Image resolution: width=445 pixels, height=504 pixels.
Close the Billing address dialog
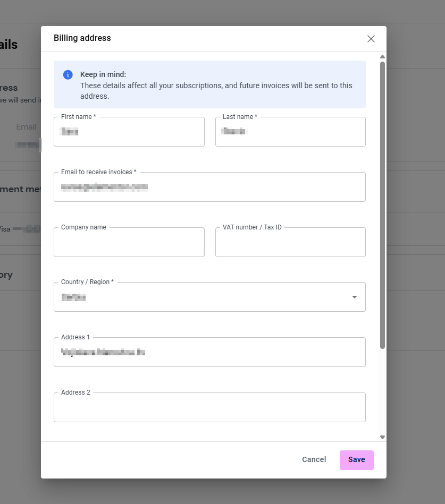[371, 38]
